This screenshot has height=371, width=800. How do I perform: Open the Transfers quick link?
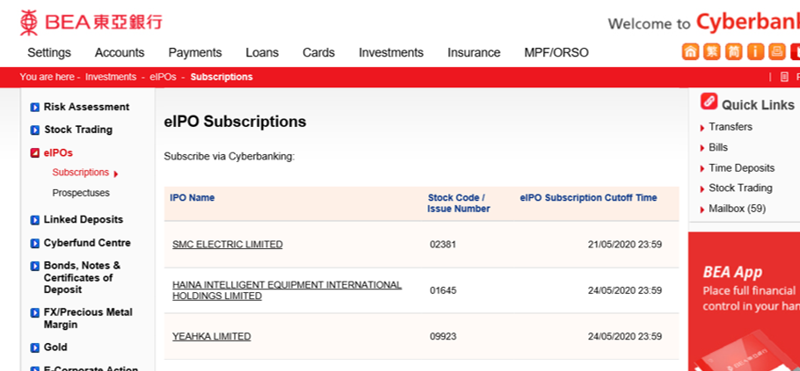tap(730, 127)
